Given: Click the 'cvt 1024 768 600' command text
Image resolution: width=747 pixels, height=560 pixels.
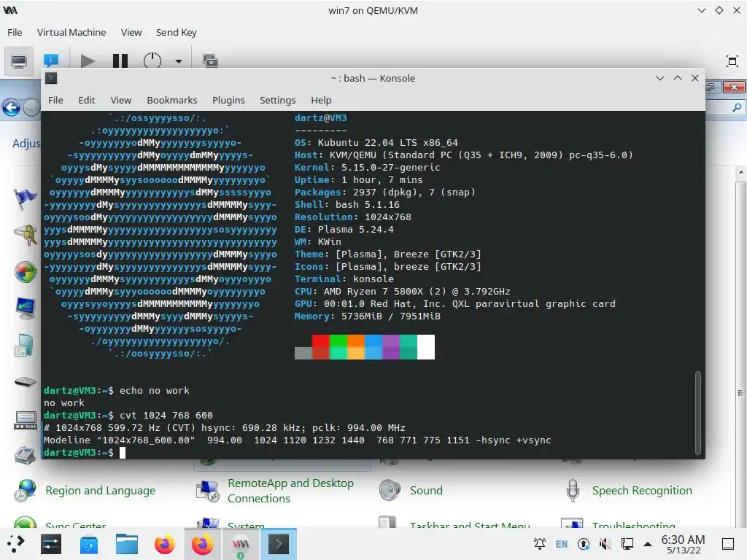Looking at the screenshot, I should click(166, 415).
